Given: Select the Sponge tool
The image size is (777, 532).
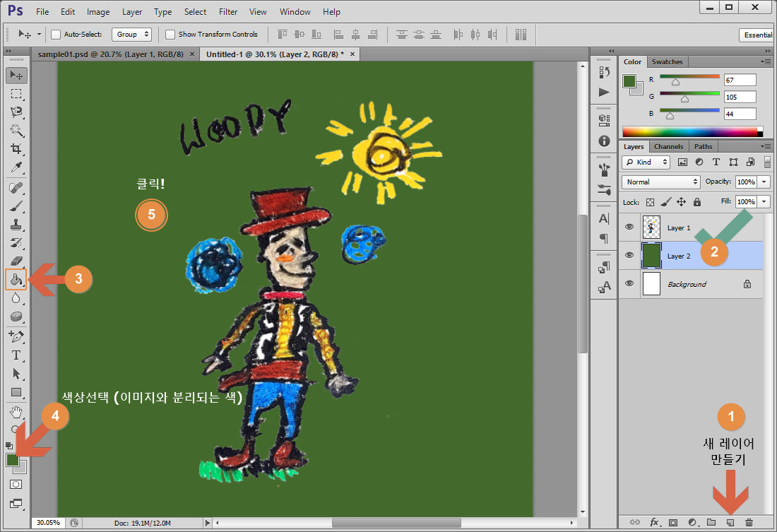Looking at the screenshot, I should (x=16, y=317).
